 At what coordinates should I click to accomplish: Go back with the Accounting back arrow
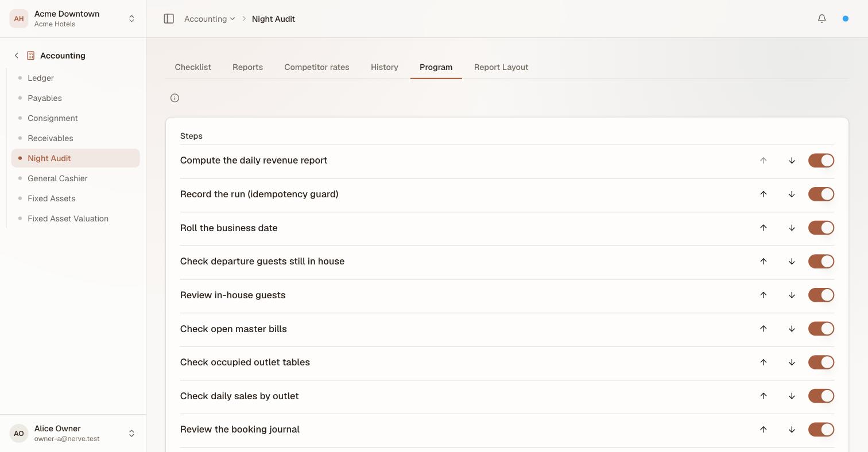point(17,56)
